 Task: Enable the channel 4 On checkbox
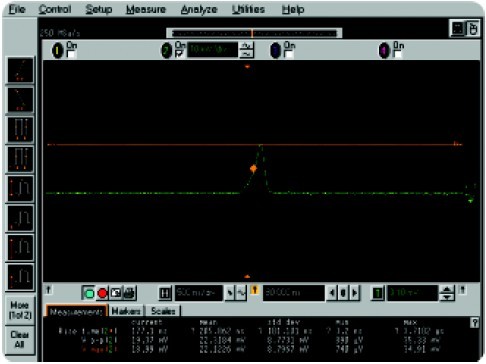pos(397,54)
